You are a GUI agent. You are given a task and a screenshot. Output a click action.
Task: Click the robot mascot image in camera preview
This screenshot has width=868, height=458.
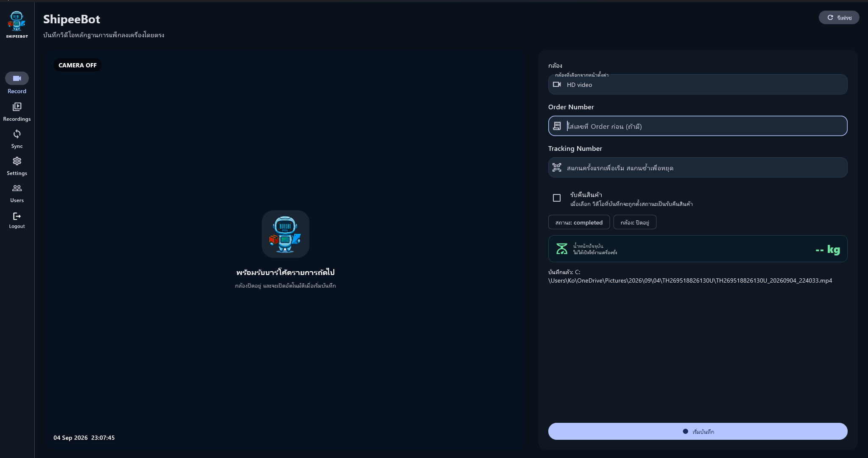(285, 234)
